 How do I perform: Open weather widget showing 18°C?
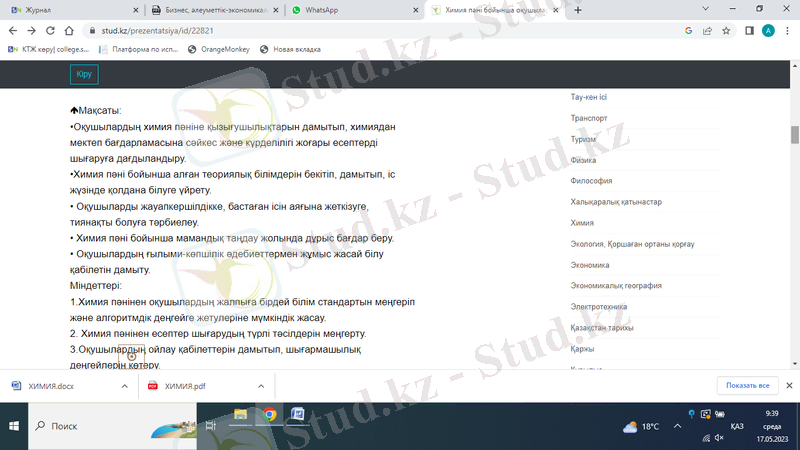tap(641, 427)
